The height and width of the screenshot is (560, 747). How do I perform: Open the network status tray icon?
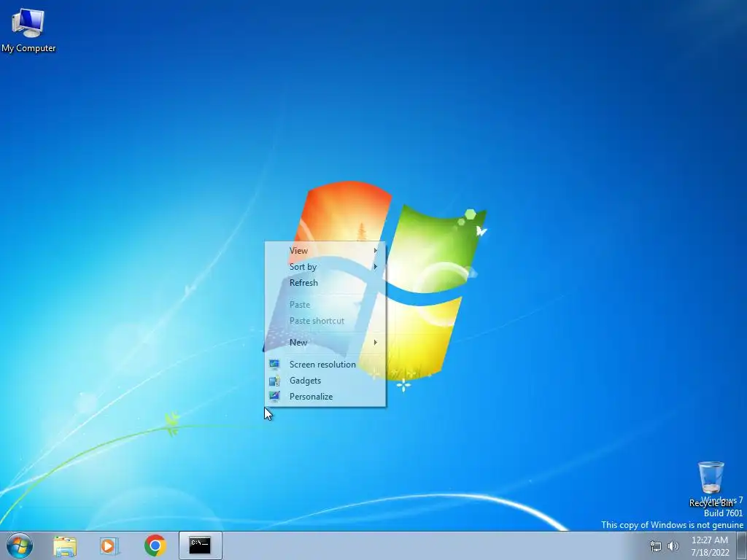656,546
